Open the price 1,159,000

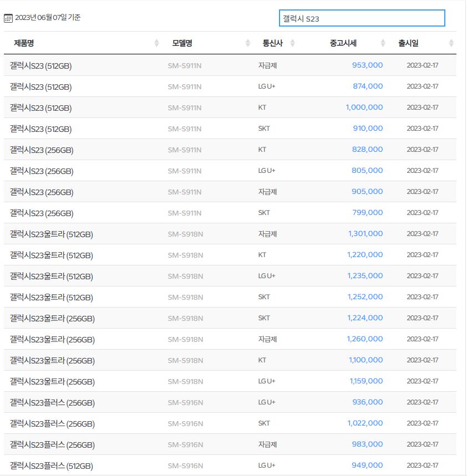click(x=366, y=381)
